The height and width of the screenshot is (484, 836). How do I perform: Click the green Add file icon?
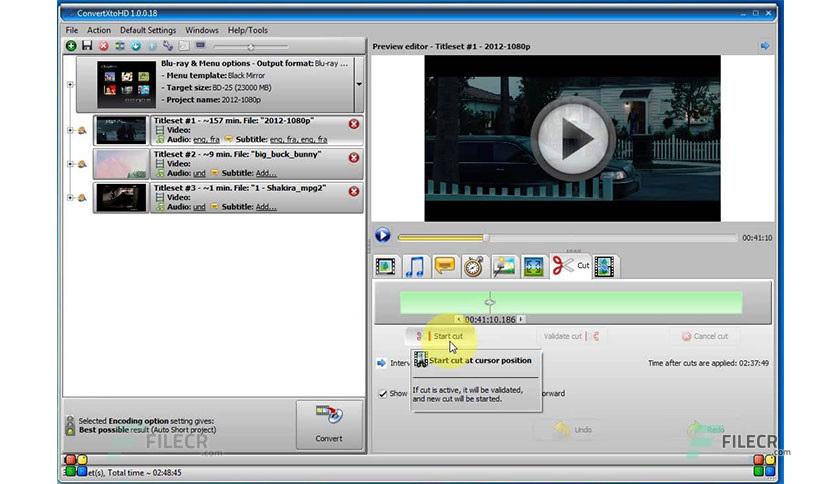[71, 46]
